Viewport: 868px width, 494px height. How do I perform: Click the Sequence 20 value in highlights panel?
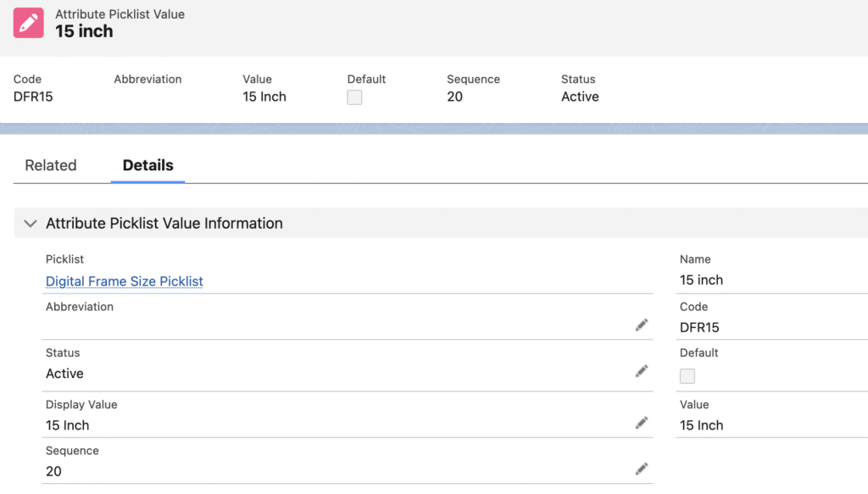pyautogui.click(x=455, y=97)
